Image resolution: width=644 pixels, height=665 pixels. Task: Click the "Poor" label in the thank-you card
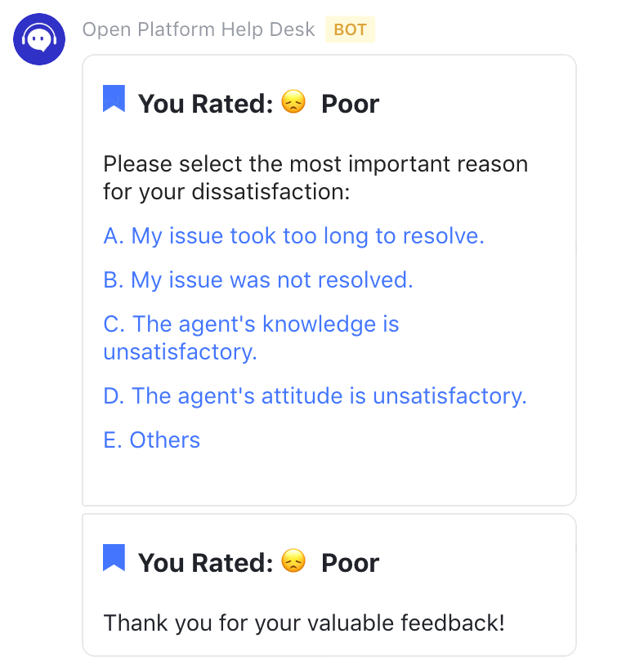click(x=350, y=563)
